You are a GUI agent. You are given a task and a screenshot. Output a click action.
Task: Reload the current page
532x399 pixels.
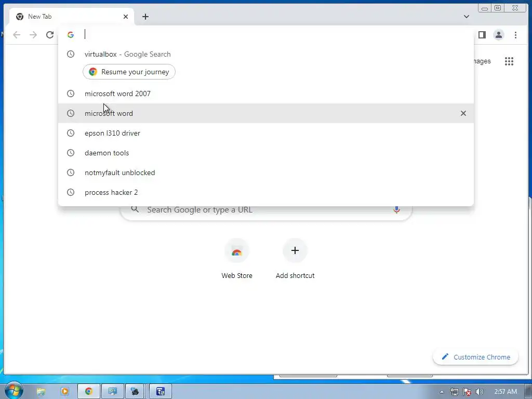coord(50,35)
